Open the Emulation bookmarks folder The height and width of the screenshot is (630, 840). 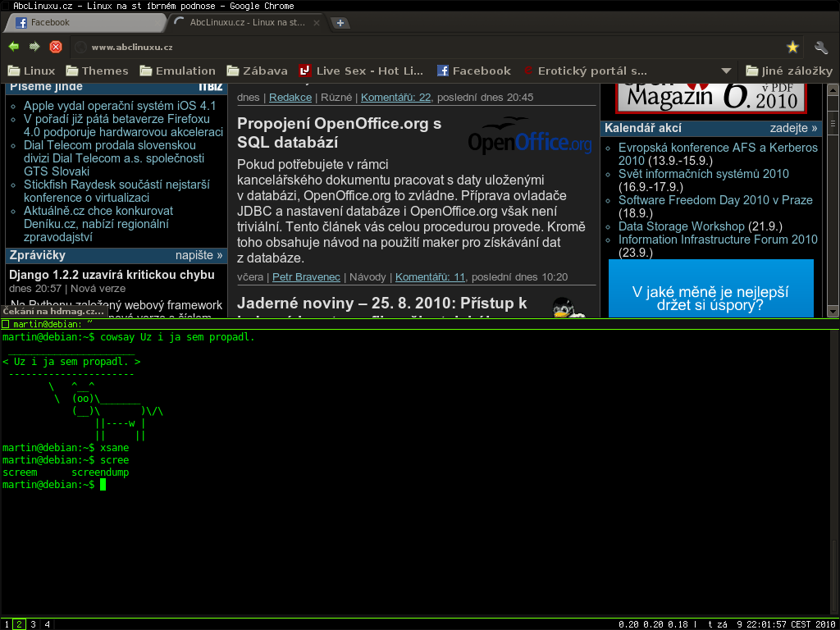pos(177,71)
